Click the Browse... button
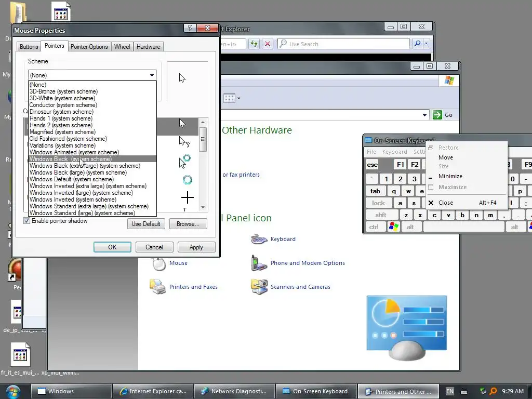 [x=188, y=224]
